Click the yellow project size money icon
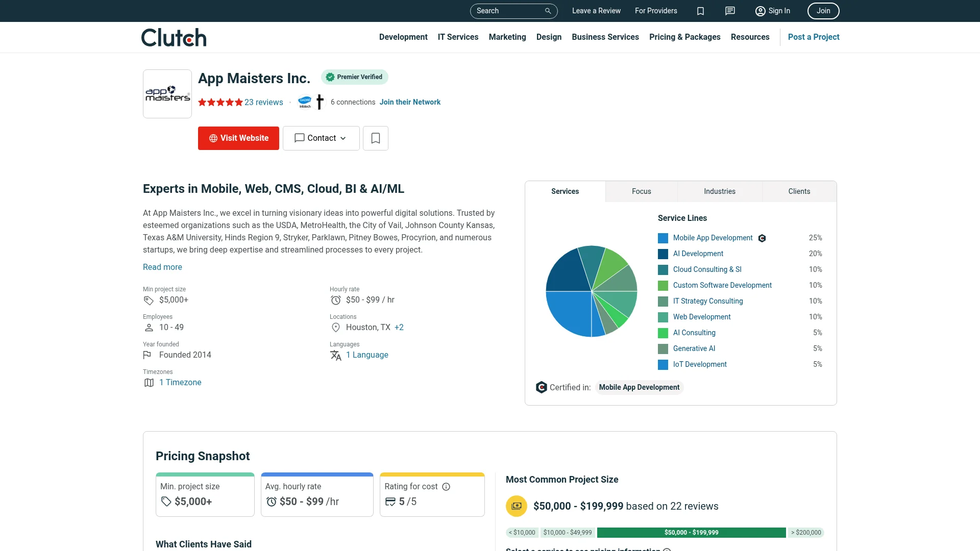This screenshot has width=980, height=551. pos(516,506)
